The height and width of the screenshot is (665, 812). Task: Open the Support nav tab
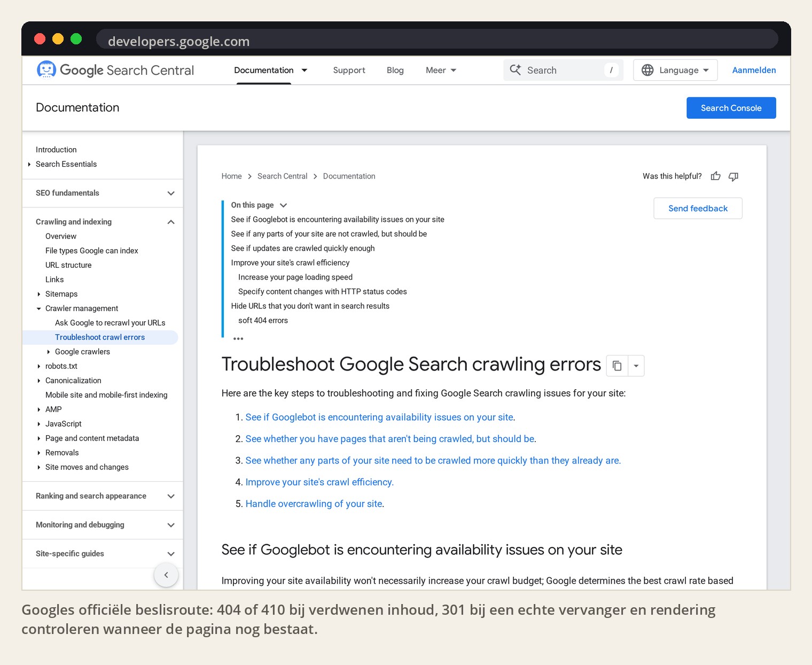click(x=349, y=70)
